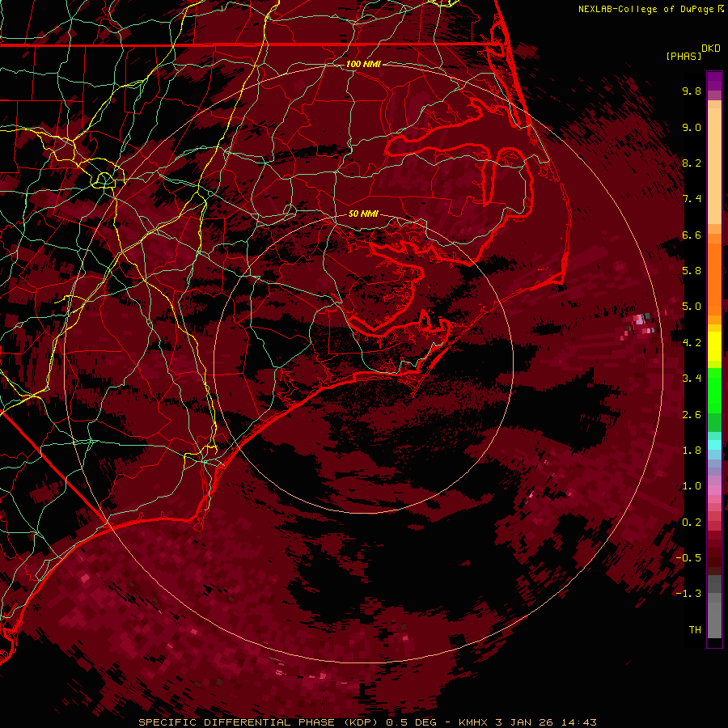Click the 4.2 value on the color scale
Screen dimensions: 728x728
click(692, 343)
